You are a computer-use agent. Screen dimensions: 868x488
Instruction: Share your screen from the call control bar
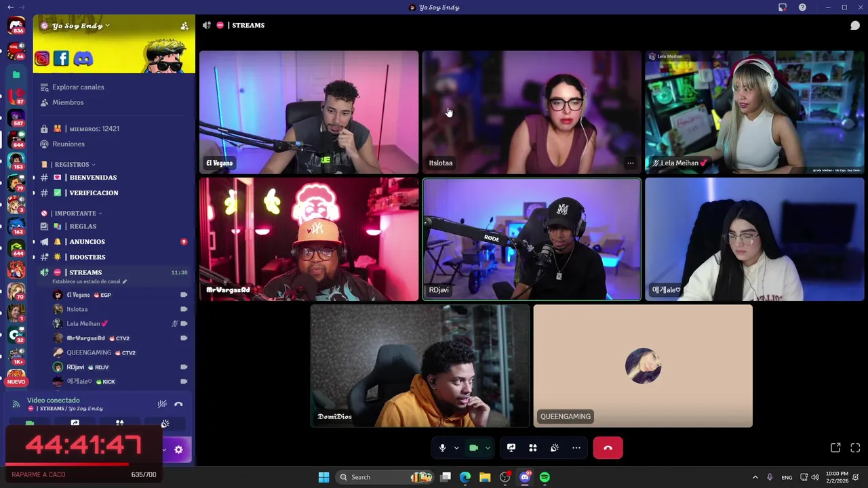pos(511,448)
